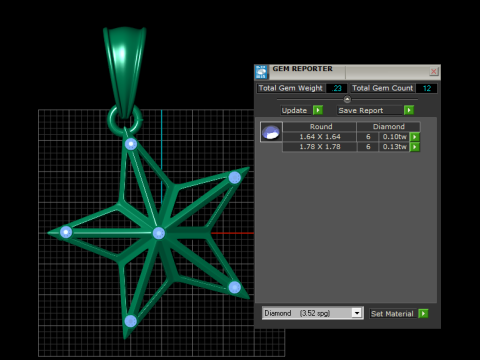Select the gem at the star's top point

coord(131,144)
